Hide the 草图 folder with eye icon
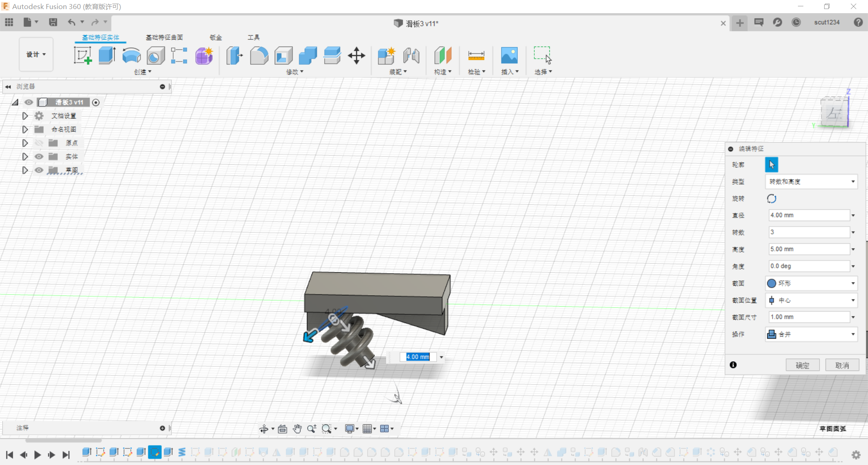This screenshot has width=868, height=465. (39, 170)
